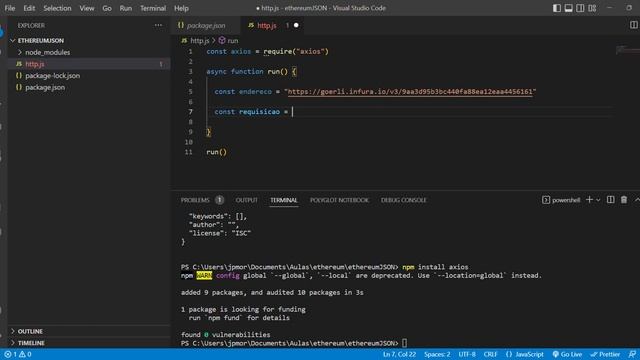Change end of line sequence CRLF

tap(490, 354)
